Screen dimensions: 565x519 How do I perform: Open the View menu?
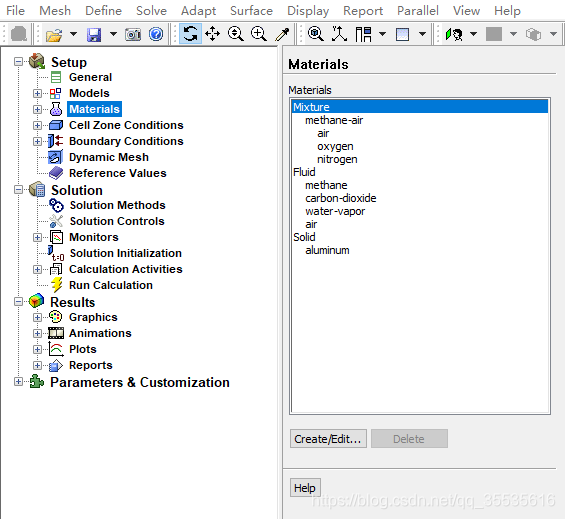point(466,11)
